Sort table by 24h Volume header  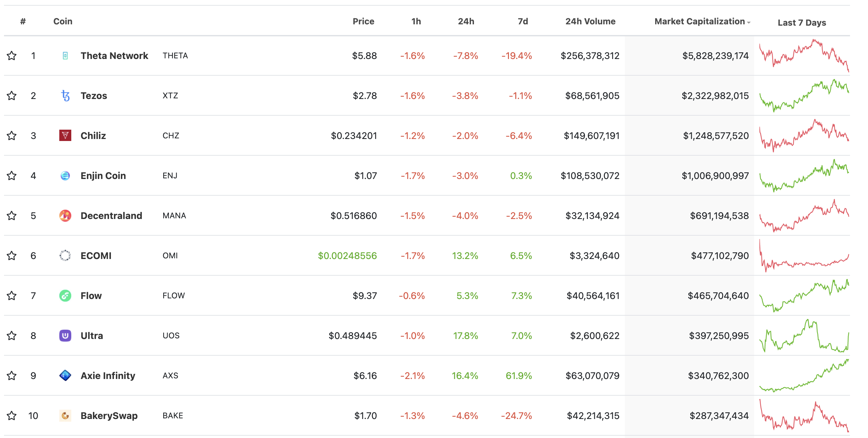click(590, 22)
